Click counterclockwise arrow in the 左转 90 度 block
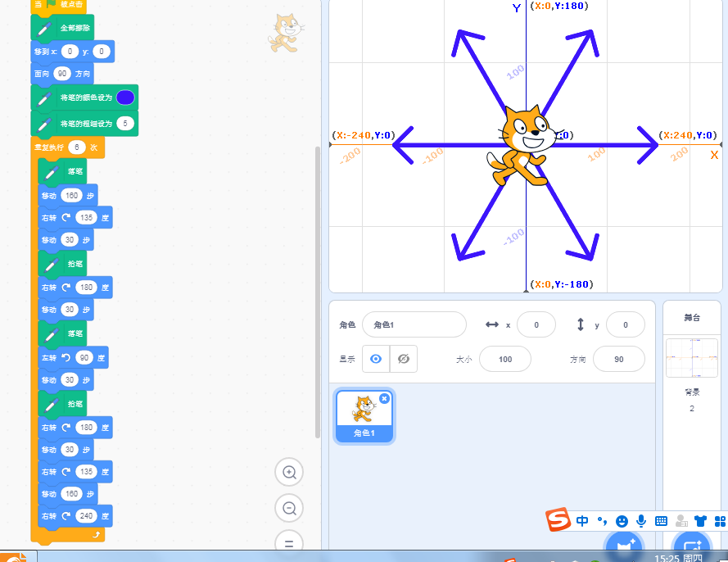This screenshot has height=562, width=728. point(66,358)
